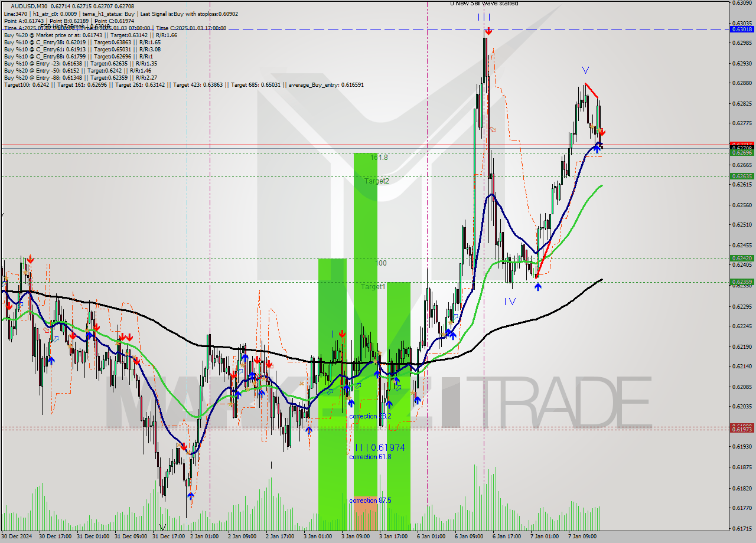Select the 'correction 87.5' label

(x=370, y=501)
